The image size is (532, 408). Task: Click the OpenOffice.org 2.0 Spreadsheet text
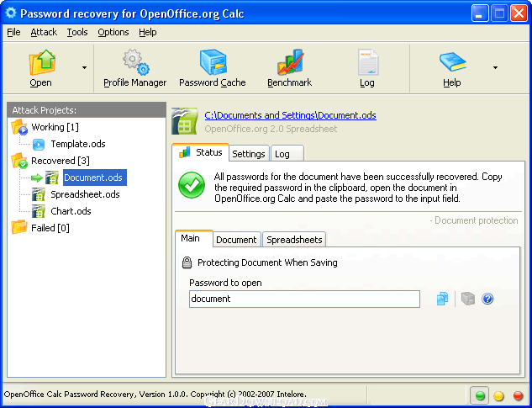click(271, 129)
